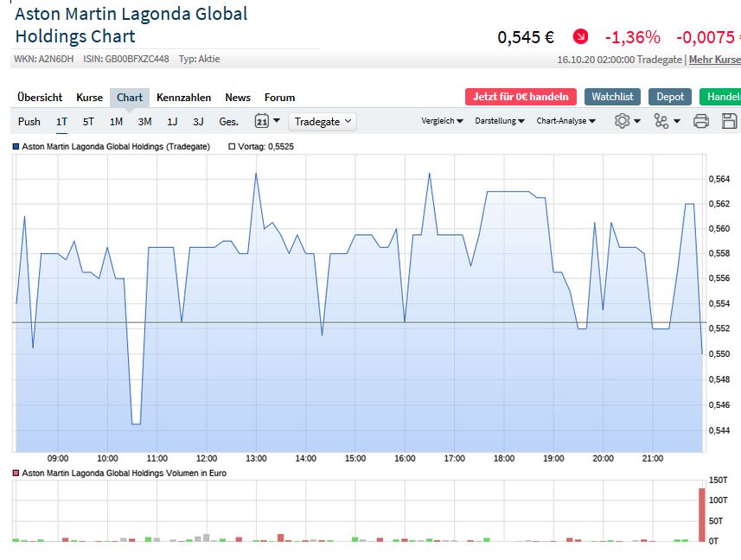Click Jetzt für 0€ handeln button
The image size is (741, 560).
(521, 97)
